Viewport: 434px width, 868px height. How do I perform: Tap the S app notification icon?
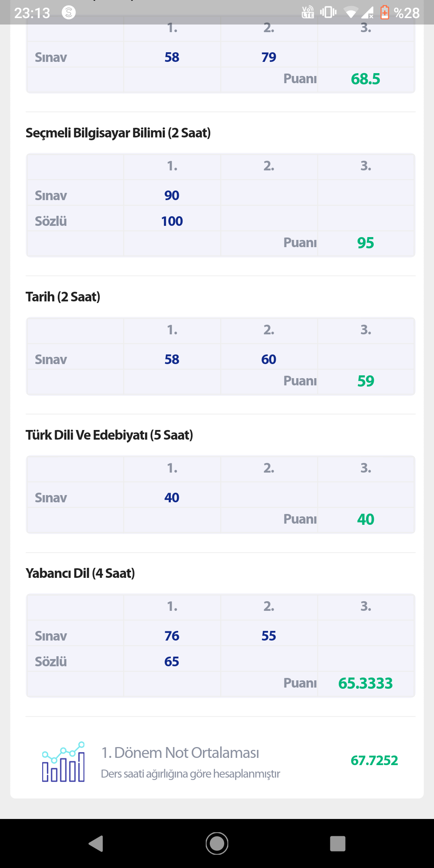[69, 13]
